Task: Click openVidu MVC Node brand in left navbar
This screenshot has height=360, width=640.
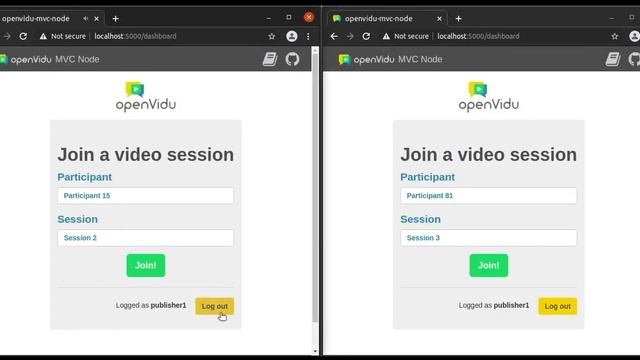Action: click(x=50, y=59)
